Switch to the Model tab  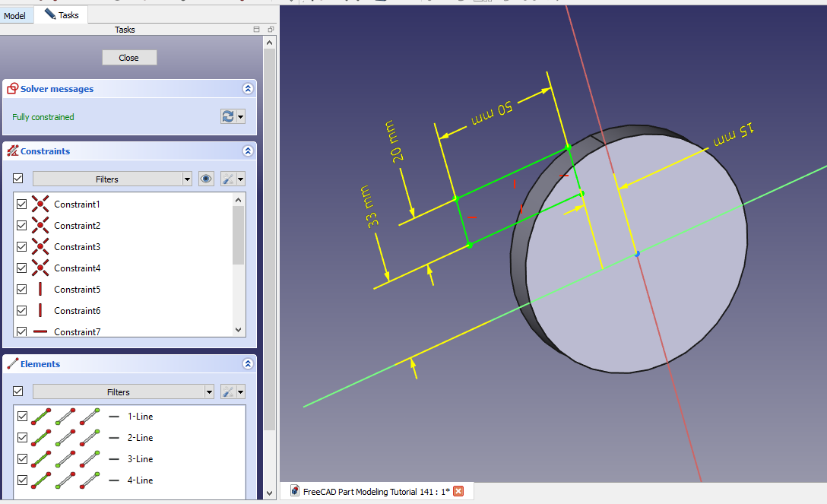click(15, 15)
